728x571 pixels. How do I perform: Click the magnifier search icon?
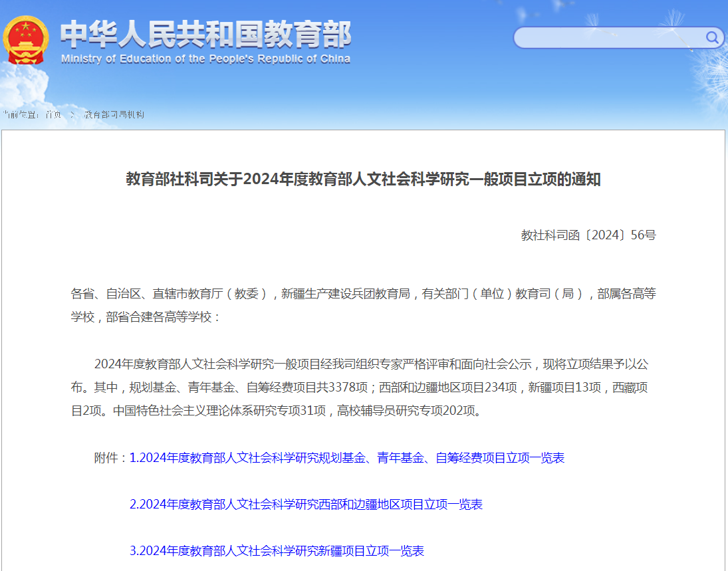click(x=712, y=37)
